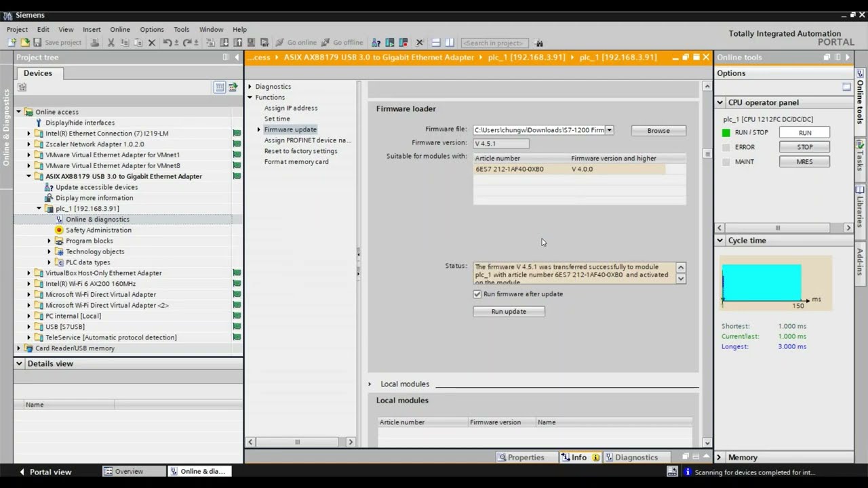
Task: Click the Cut scissors toolbar icon
Action: point(111,42)
